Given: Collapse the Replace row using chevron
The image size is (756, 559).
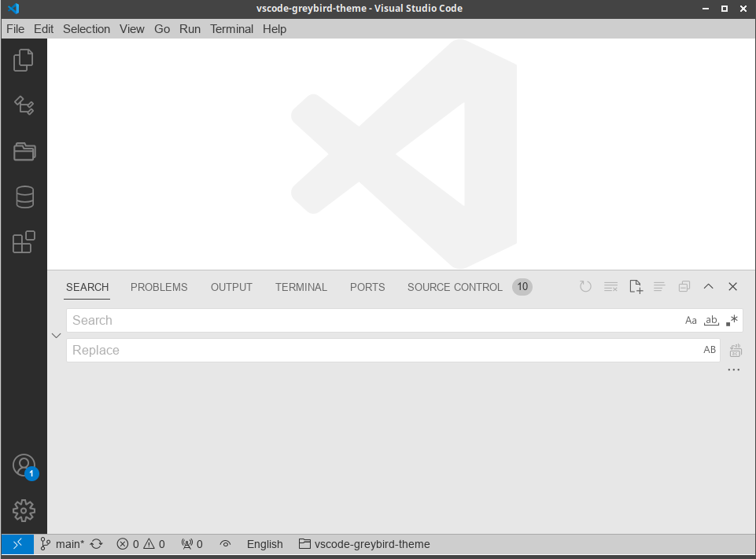Looking at the screenshot, I should [56, 336].
